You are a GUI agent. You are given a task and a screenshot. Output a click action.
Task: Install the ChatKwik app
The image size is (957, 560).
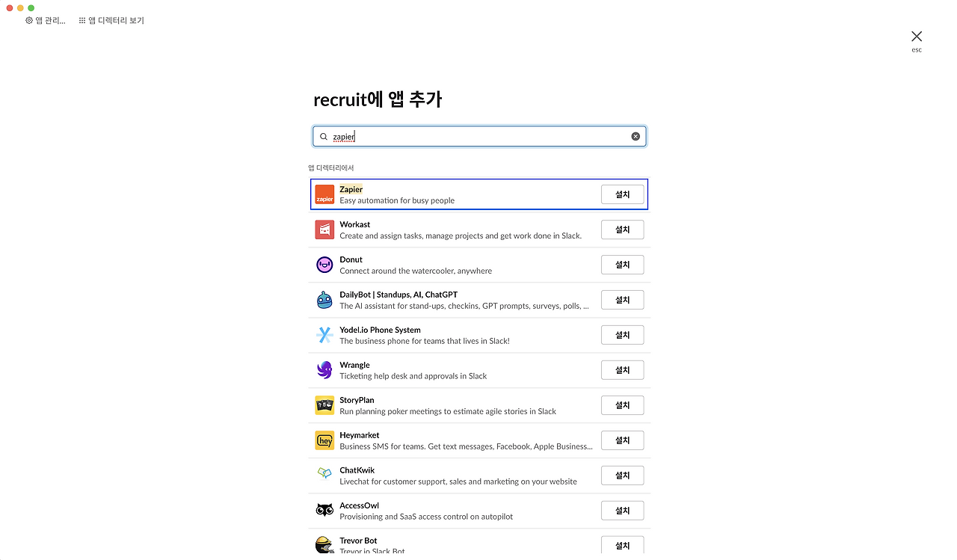(x=622, y=476)
